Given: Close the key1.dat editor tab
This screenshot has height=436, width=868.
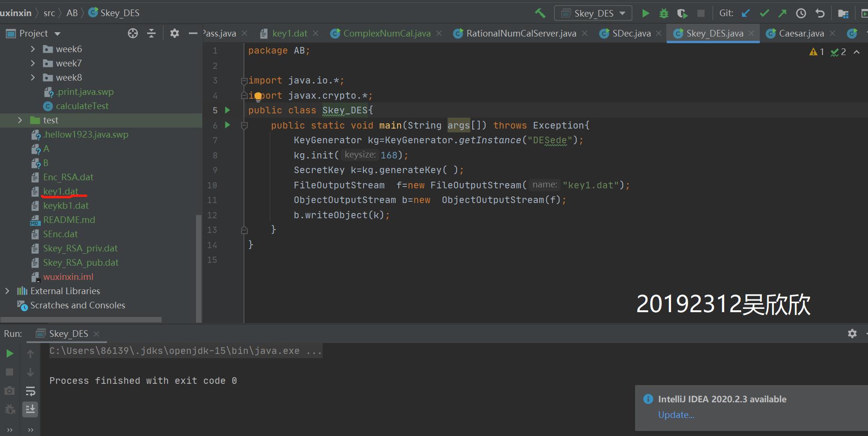Looking at the screenshot, I should pyautogui.click(x=316, y=33).
